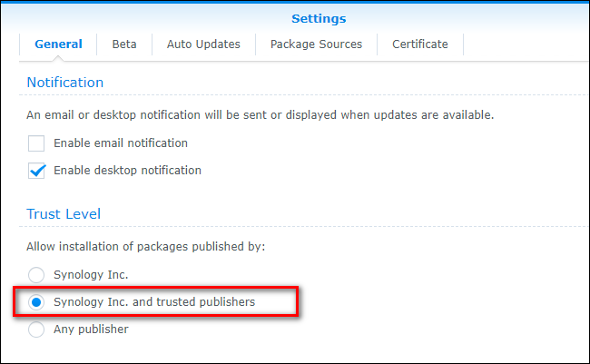This screenshot has height=364, width=590.
Task: Open the Beta tab
Action: point(124,44)
